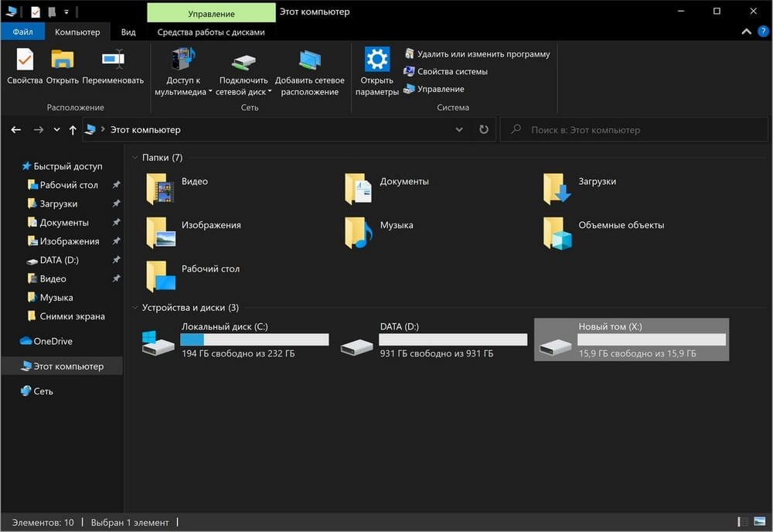Open the Вид ribbon tab
Viewport: 773px width, 532px height.
tap(128, 32)
